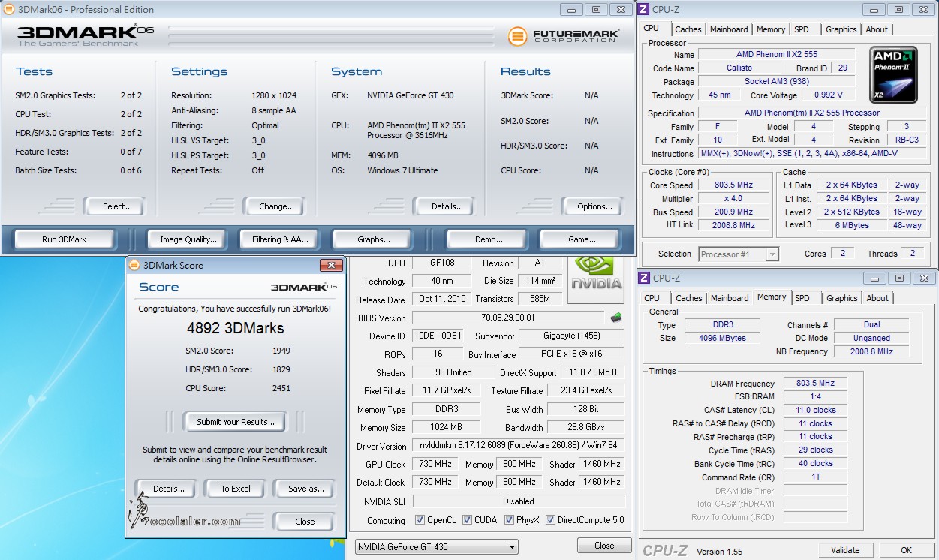This screenshot has height=560, width=939.
Task: Click the 3DMark Score dialog title icon
Action: coord(134,265)
